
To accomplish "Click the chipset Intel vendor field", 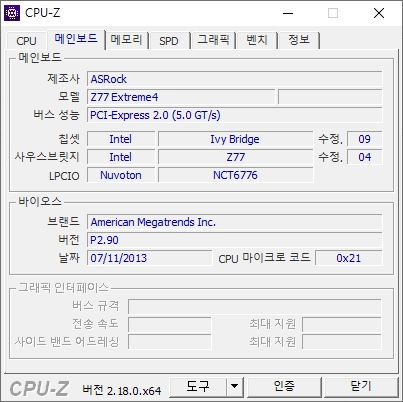I will (121, 139).
